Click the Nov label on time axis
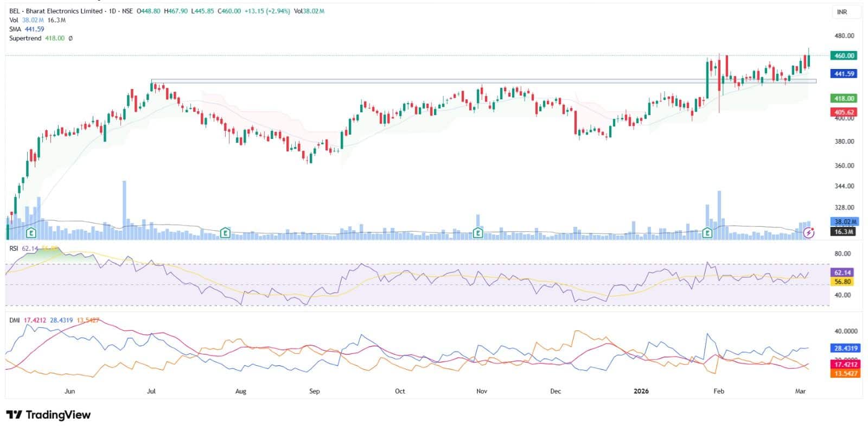This screenshot has width=868, height=431. point(482,391)
